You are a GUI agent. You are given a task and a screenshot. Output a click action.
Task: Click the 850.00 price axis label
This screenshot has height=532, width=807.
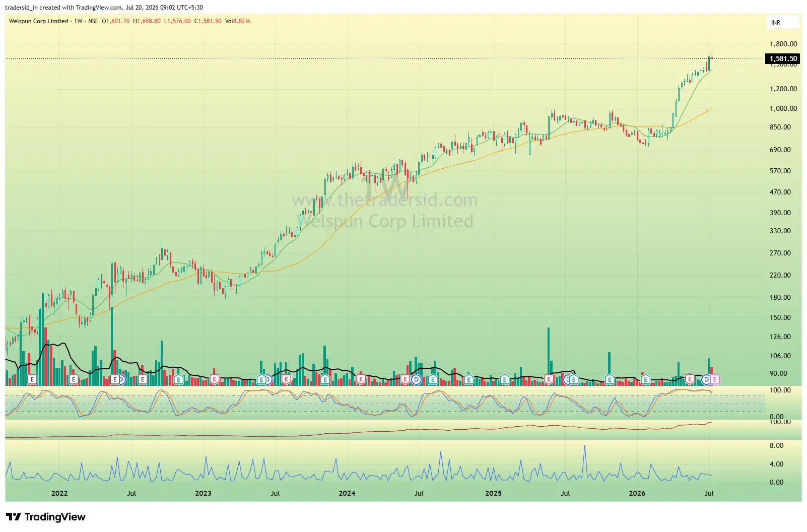(x=780, y=127)
